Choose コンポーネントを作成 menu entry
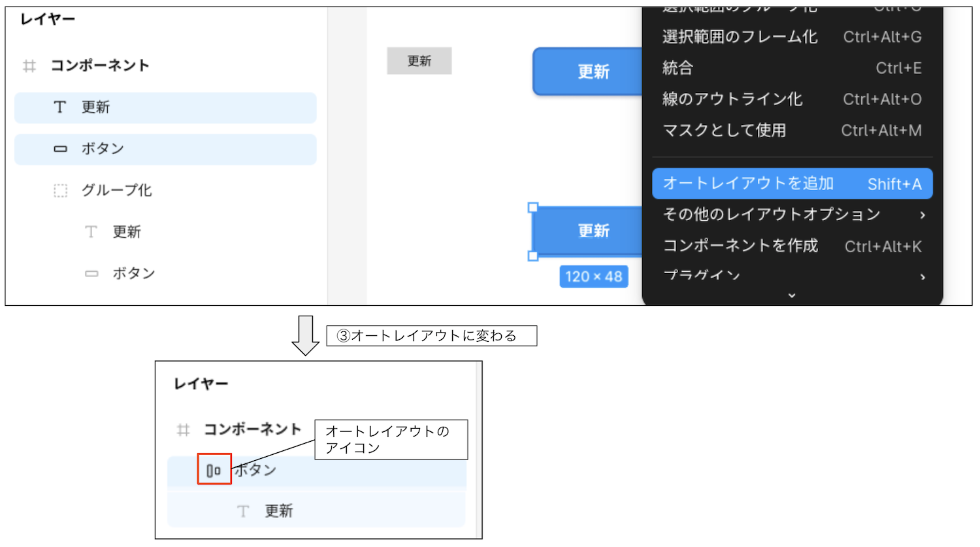The image size is (980, 547). coord(792,246)
